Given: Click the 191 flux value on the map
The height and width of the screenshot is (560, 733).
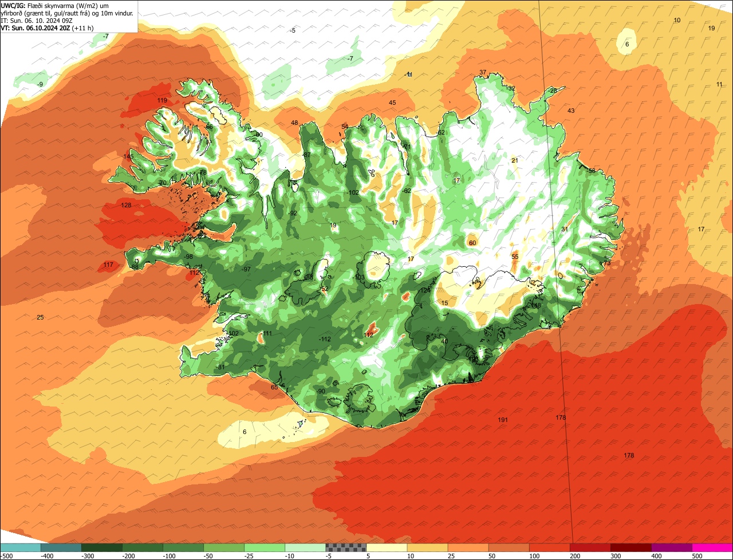Looking at the screenshot, I should (503, 420).
